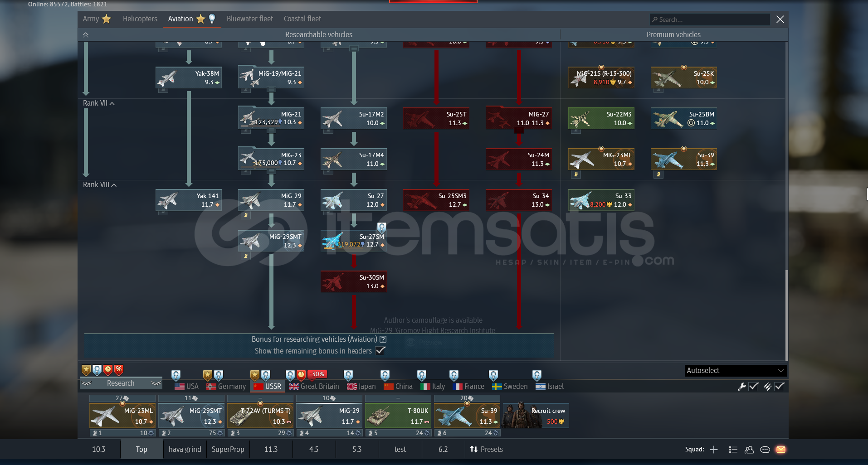Click the Recruit crew button

(536, 416)
